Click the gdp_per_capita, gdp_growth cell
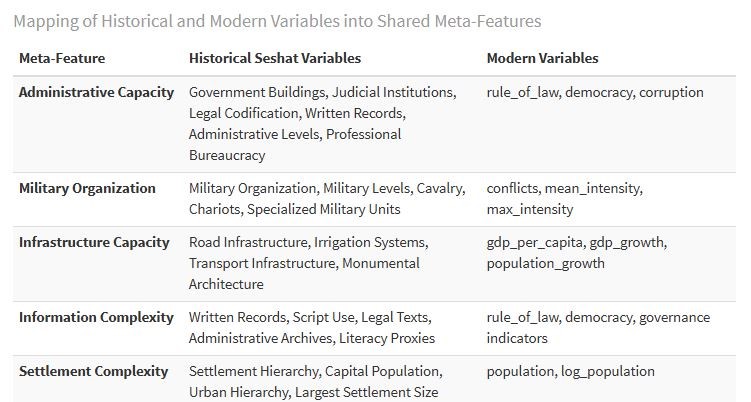751x402 pixels. (577, 253)
